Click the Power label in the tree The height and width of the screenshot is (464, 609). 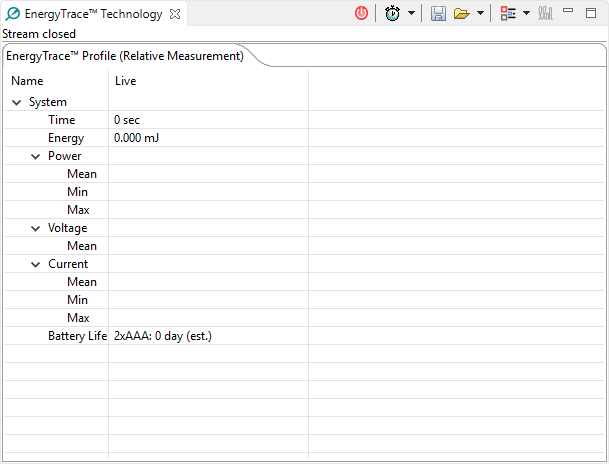pyautogui.click(x=64, y=156)
